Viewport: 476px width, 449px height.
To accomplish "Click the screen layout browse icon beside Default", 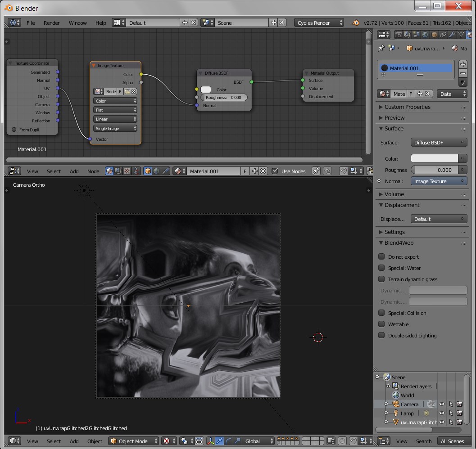I will pos(119,23).
